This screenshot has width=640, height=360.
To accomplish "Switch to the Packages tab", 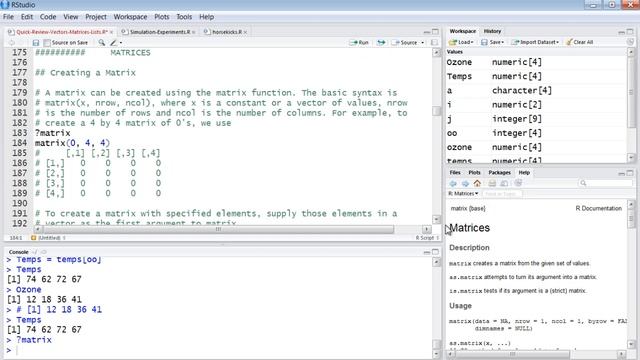I will pos(499,173).
